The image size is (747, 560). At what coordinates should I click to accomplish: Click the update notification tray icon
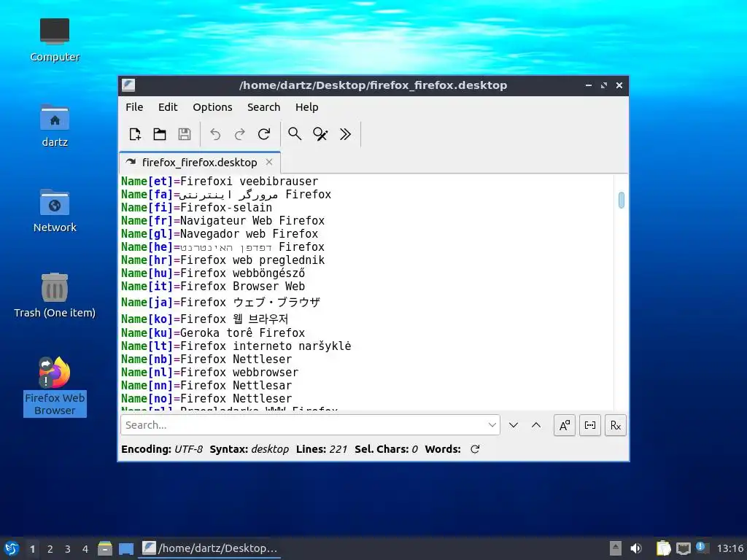[701, 547]
